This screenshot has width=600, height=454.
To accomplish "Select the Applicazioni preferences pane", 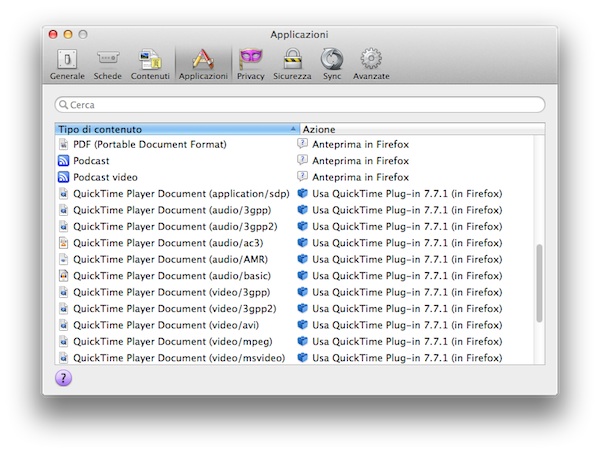I will point(203,64).
